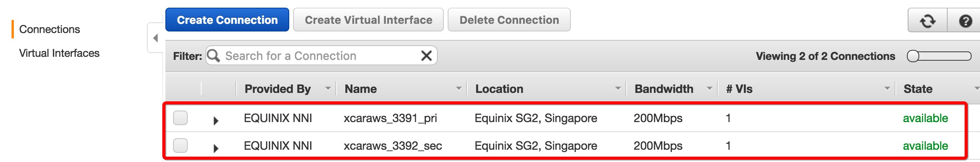The width and height of the screenshot is (980, 162).
Task: Go to Virtual Interfaces in sidebar
Action: [59, 53]
